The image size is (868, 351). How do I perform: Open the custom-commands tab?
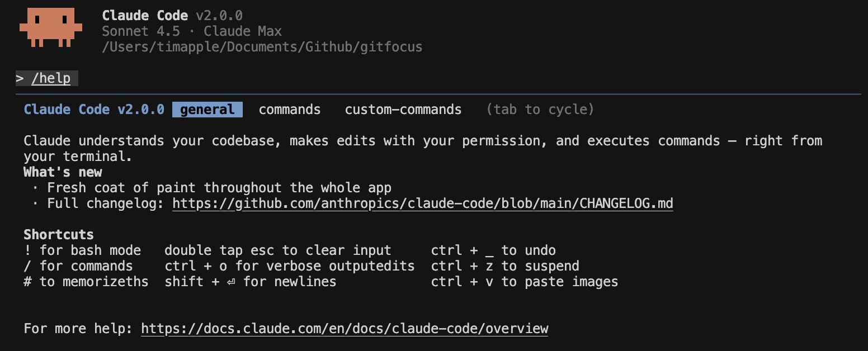[x=403, y=109]
